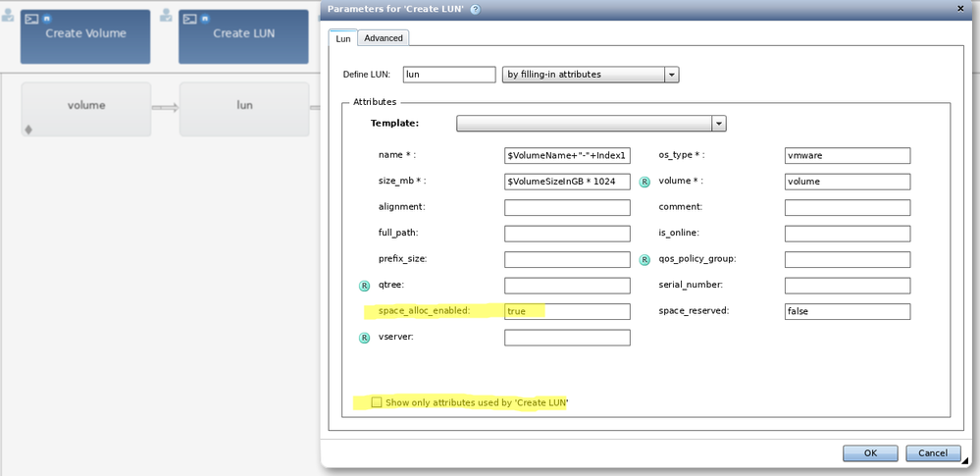The height and width of the screenshot is (476, 980).
Task: Click the os_type input field
Action: click(x=848, y=155)
